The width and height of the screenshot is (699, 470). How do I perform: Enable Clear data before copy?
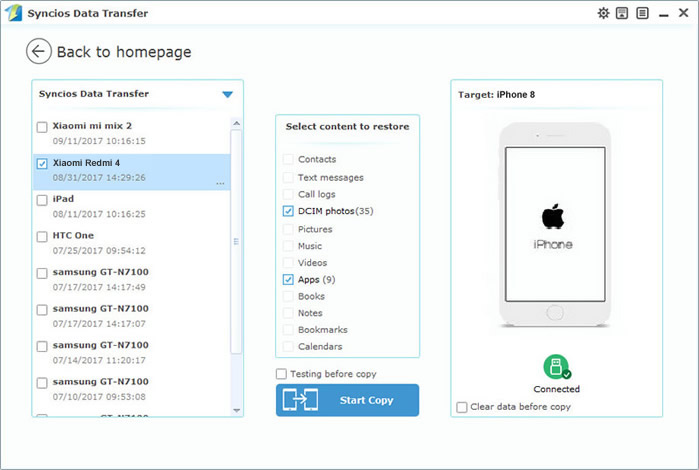[x=462, y=407]
